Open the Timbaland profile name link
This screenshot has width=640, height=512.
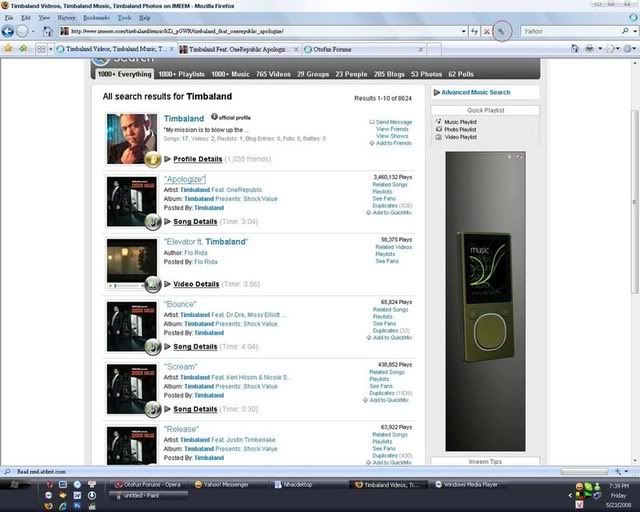tap(184, 118)
